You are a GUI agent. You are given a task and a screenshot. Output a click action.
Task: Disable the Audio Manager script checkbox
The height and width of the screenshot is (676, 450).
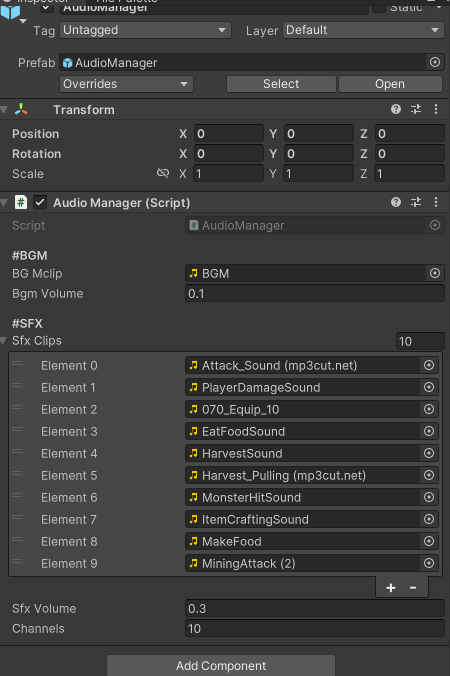coord(40,202)
